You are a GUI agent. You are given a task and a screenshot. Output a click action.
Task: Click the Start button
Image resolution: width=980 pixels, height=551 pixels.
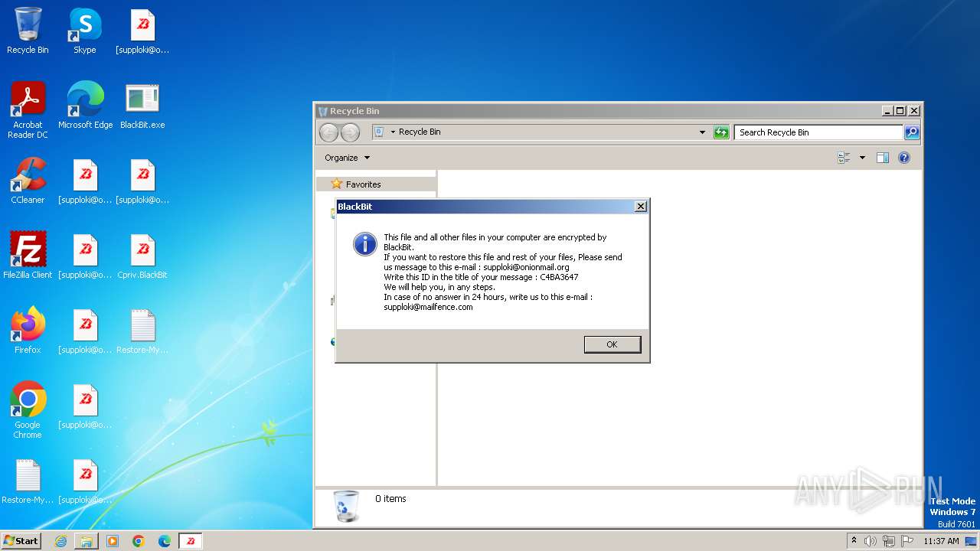pyautogui.click(x=21, y=540)
